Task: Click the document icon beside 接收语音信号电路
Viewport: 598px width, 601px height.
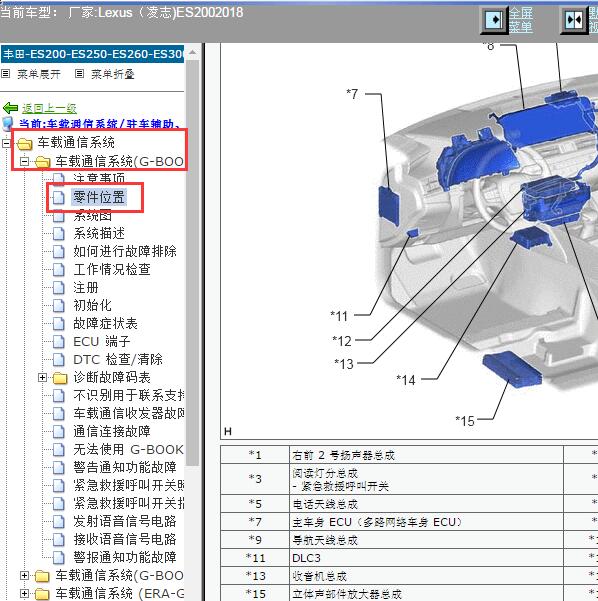Action: click(x=58, y=539)
